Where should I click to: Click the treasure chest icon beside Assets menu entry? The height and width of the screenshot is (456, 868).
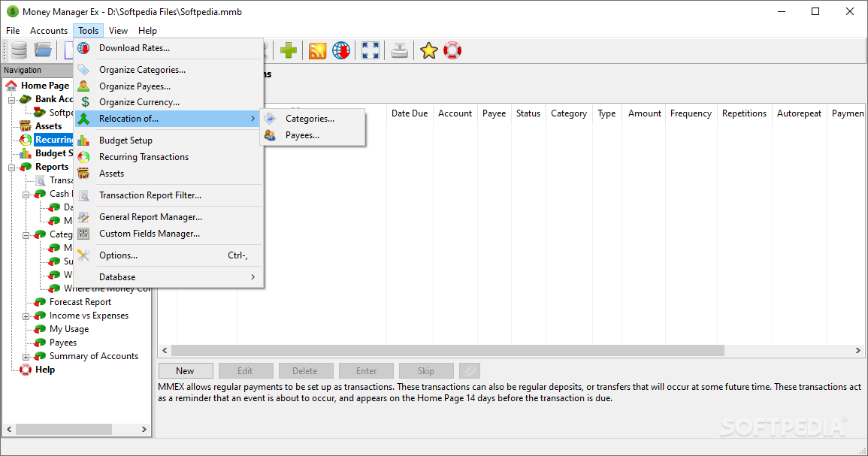tap(83, 174)
